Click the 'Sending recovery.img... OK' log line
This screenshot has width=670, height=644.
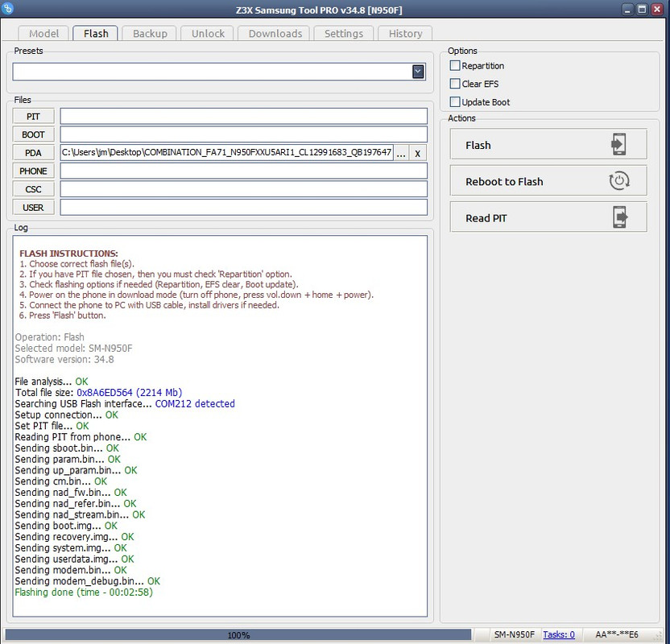pos(74,536)
